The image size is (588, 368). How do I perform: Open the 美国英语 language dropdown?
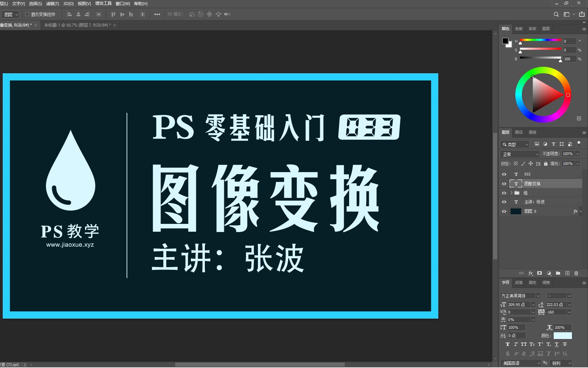(x=521, y=363)
